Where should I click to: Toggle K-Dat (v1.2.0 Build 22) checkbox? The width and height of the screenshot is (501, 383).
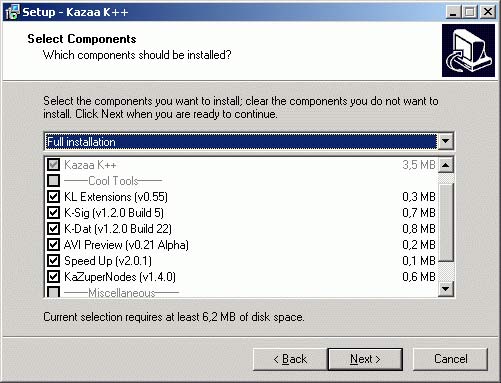(x=53, y=229)
